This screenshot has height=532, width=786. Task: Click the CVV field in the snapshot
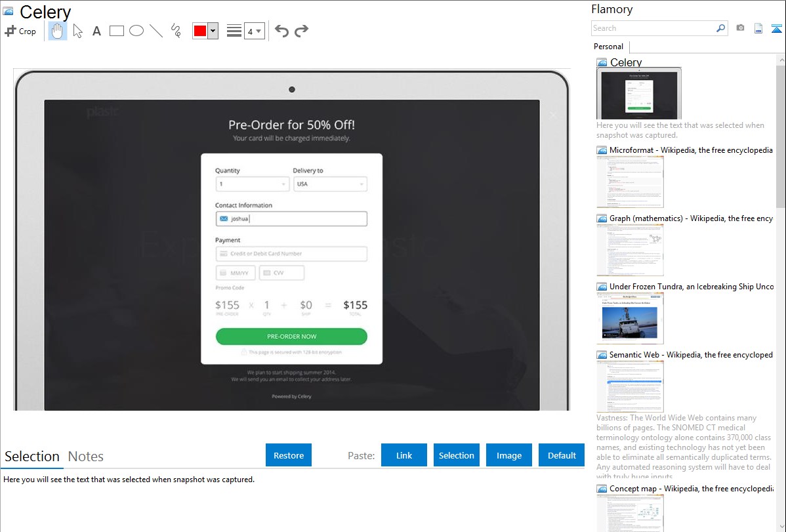(x=281, y=273)
